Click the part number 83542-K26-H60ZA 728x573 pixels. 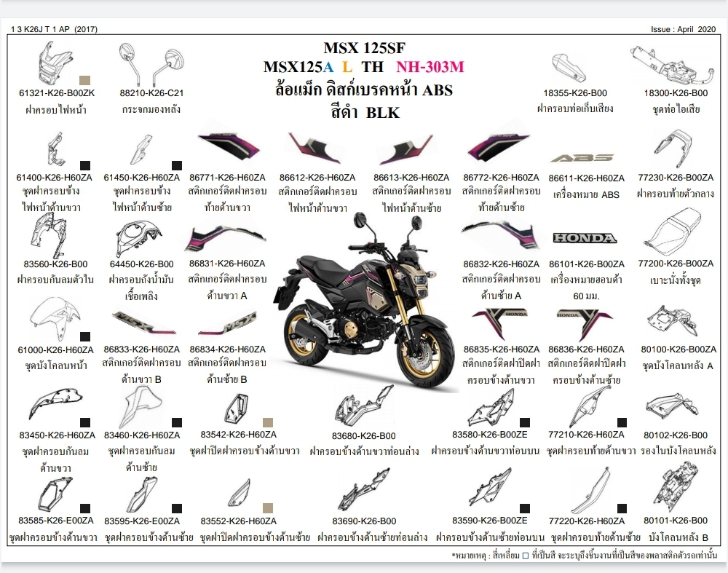[239, 435]
